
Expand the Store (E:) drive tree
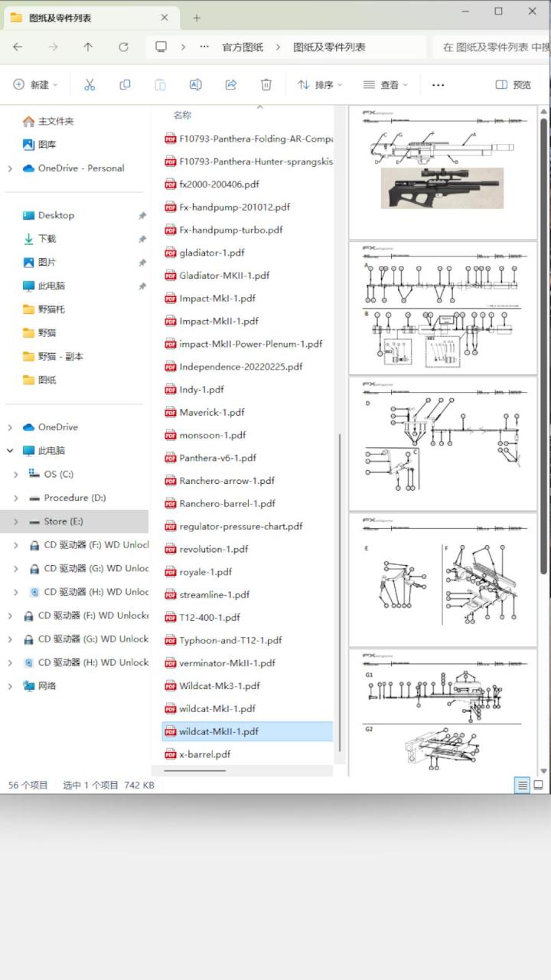coord(15,521)
